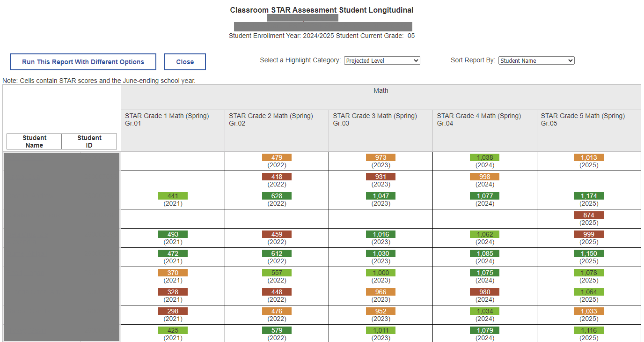Click the red 874 score
Screen dimensions: 644x342
click(x=589, y=215)
